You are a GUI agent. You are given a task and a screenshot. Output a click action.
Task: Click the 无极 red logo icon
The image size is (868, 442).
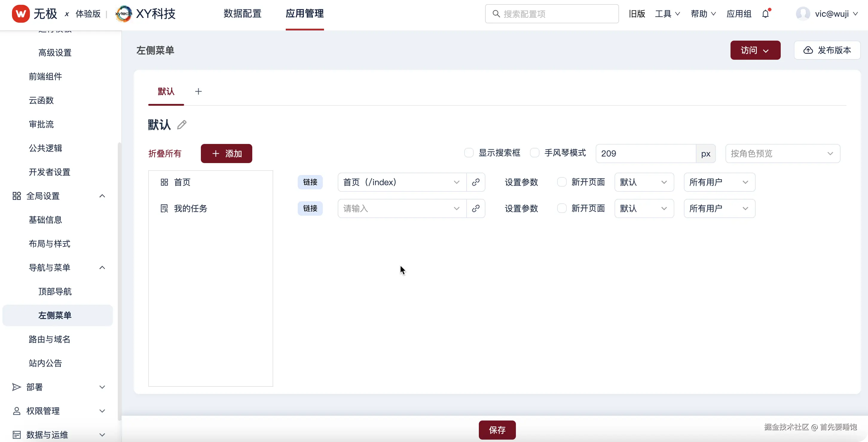click(21, 14)
